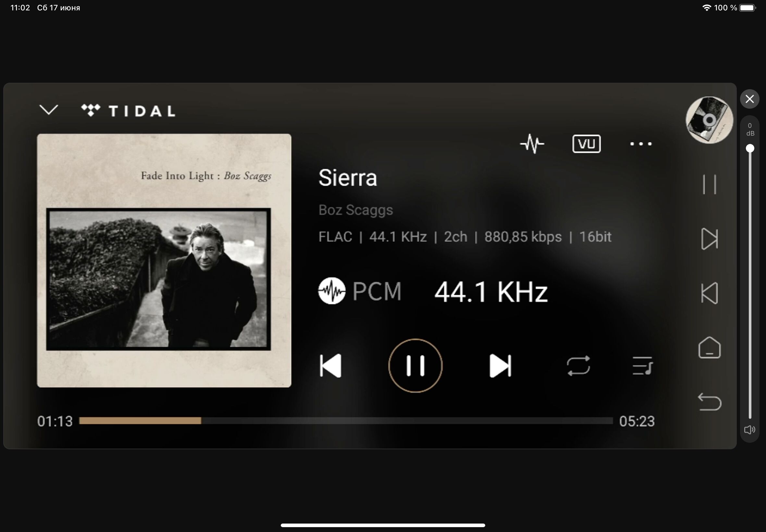Go back with the return arrow icon
The image size is (766, 532).
(x=709, y=402)
